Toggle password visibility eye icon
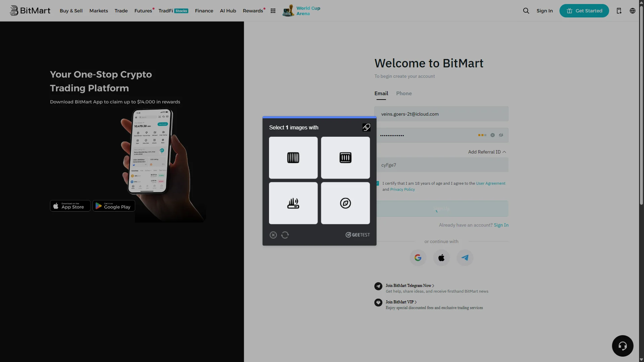 [501, 135]
